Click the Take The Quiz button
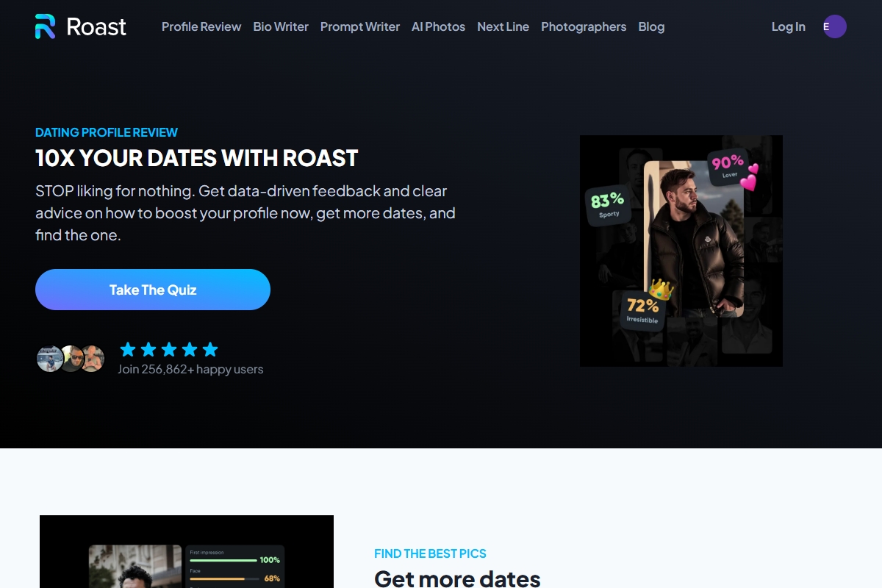882x588 pixels. pyautogui.click(x=153, y=290)
